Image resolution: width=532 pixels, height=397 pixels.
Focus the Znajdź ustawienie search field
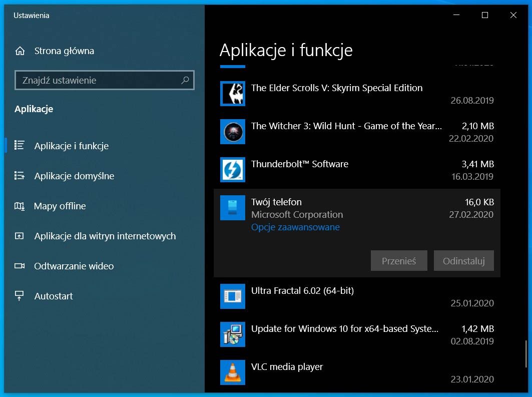click(x=105, y=80)
